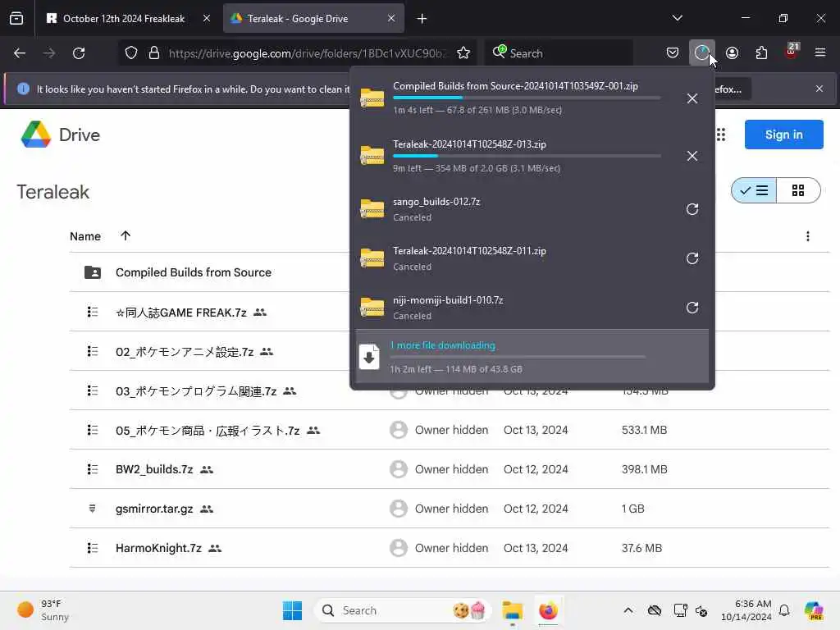Select the 02_ポケモンアニメ設定.7z file

[185, 351]
